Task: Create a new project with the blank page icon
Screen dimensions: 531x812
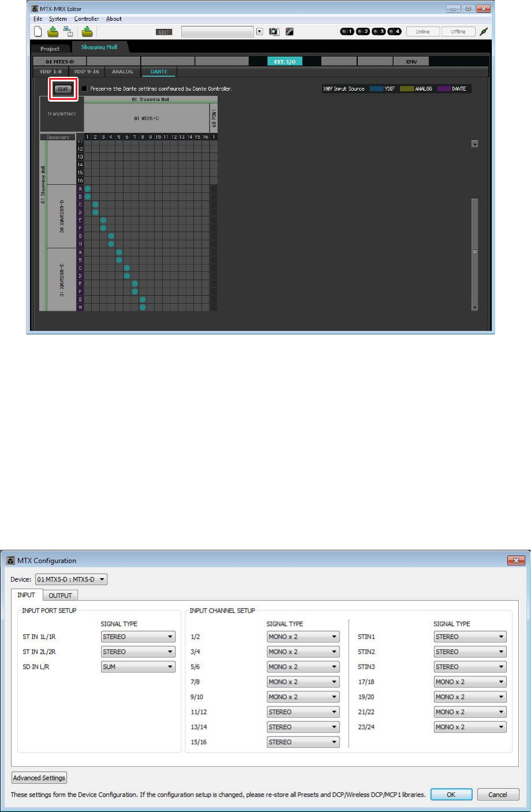Action: (38, 32)
